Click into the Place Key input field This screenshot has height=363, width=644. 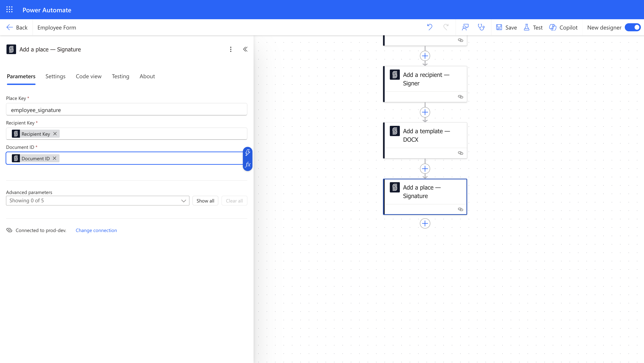pyautogui.click(x=127, y=110)
